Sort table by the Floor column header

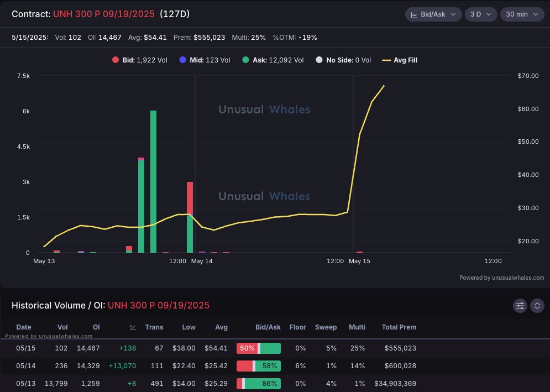(x=298, y=327)
